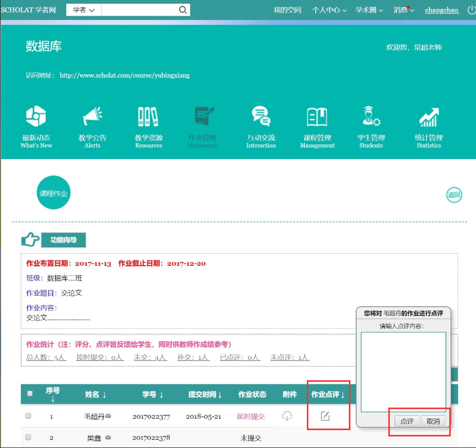This screenshot has width=476, height=448.
Task: Open the Students management icon
Action: pos(371,117)
